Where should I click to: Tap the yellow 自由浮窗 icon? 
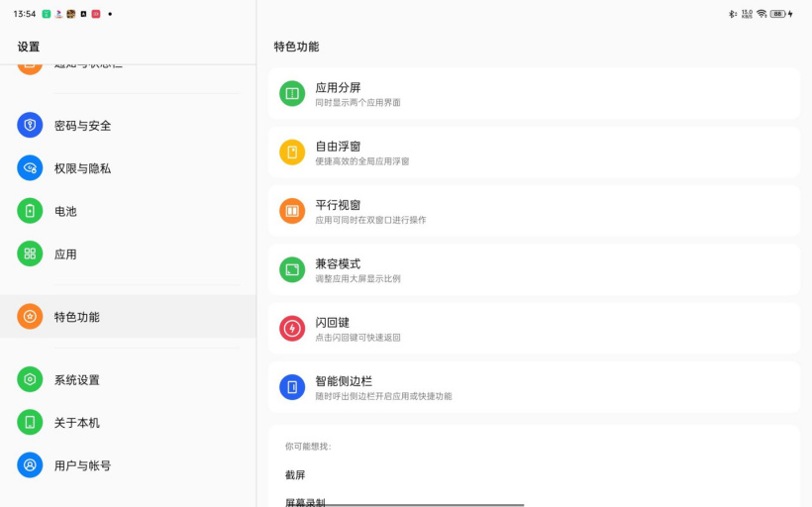[x=292, y=152]
